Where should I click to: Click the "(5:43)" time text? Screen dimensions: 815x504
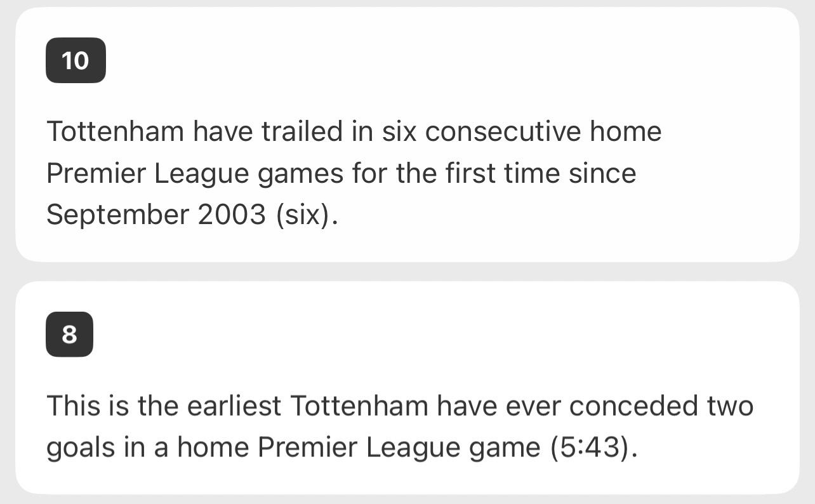click(x=591, y=448)
